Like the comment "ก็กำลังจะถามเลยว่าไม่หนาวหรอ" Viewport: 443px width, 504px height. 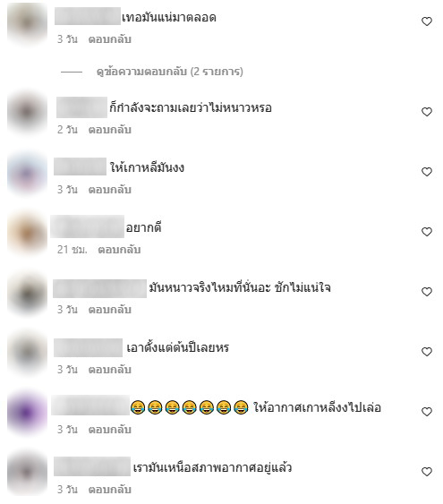pyautogui.click(x=427, y=112)
